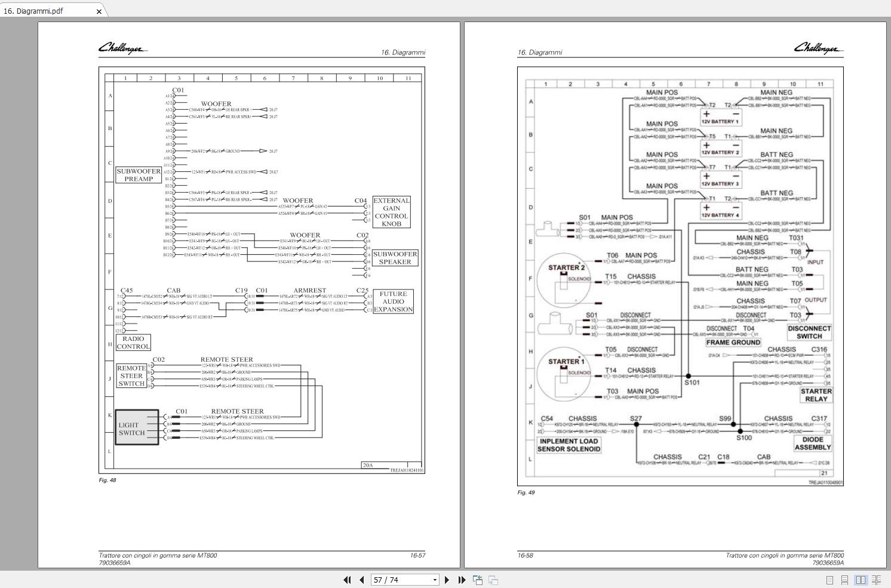Close the 16. Diagrammi.pdf tab
This screenshot has height=588, width=891.
pyautogui.click(x=99, y=11)
